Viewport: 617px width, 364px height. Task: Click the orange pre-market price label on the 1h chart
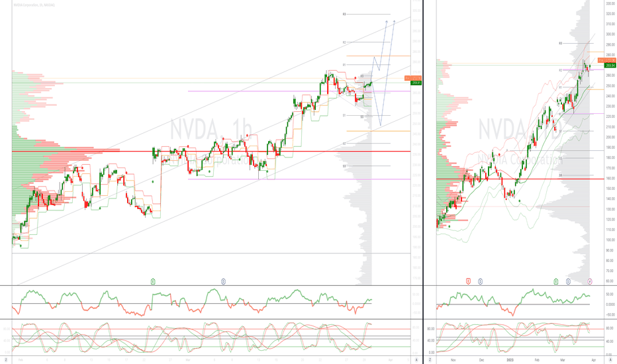pos(413,78)
